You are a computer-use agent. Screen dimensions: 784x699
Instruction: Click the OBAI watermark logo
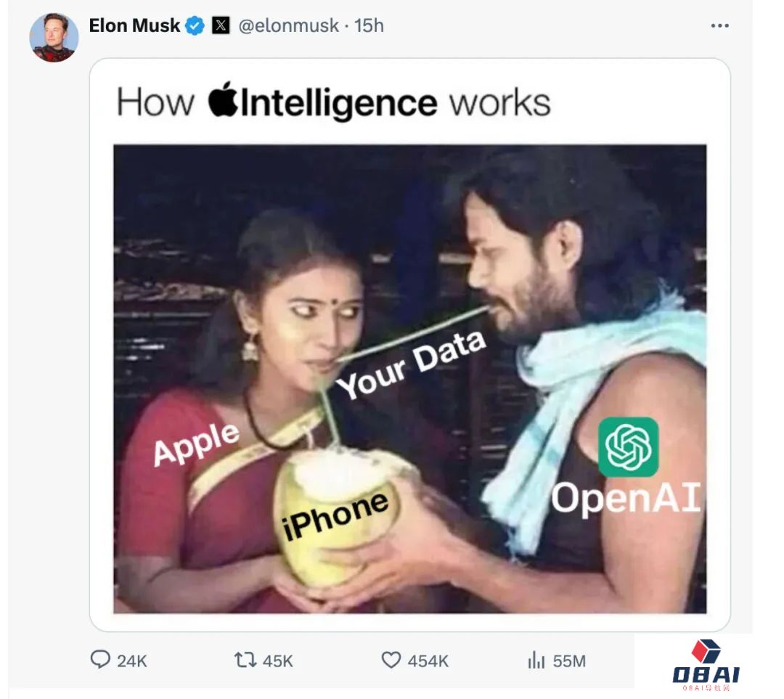706,665
